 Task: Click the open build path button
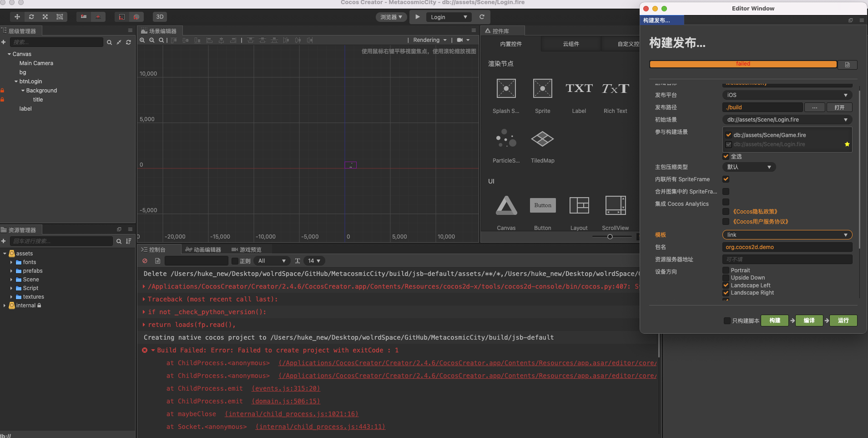(839, 107)
